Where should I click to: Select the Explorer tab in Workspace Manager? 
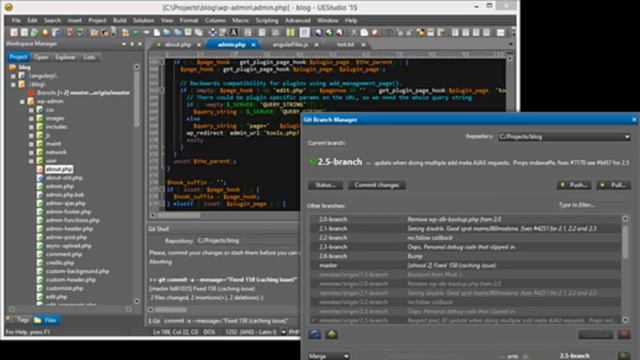pos(65,57)
